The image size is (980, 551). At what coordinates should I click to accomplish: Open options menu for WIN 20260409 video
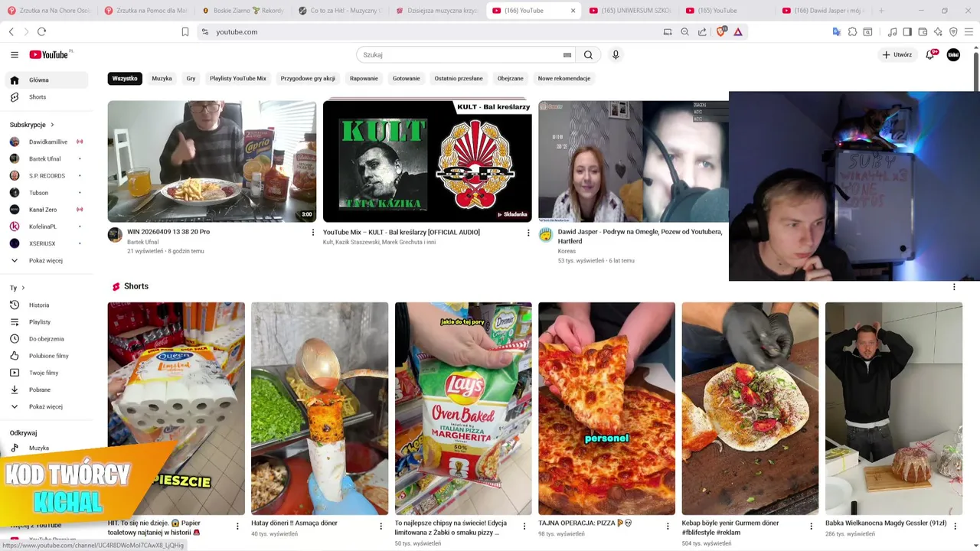pos(312,232)
